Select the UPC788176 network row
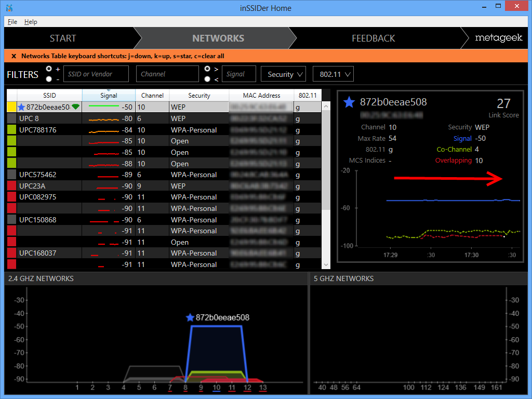Image resolution: width=532 pixels, height=399 pixels. pos(164,129)
